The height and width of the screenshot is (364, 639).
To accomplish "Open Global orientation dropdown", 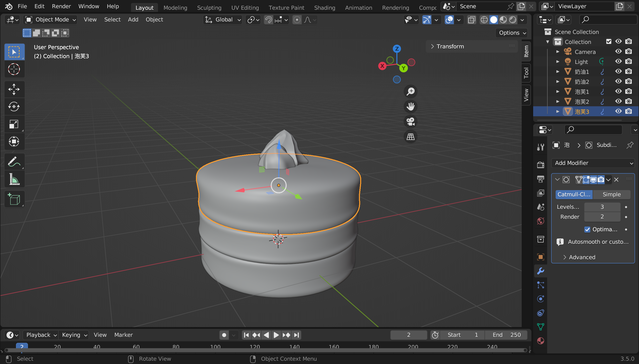I will 222,20.
